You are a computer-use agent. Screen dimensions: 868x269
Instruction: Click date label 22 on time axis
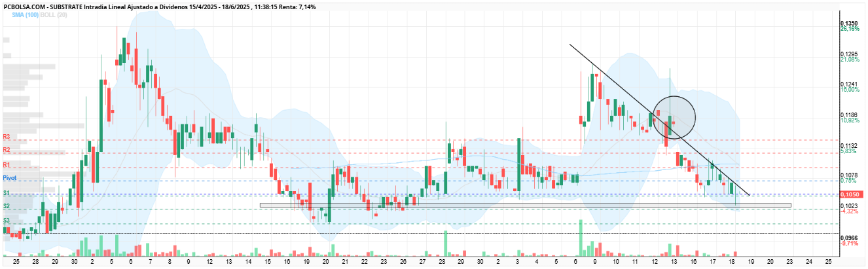[364, 261]
